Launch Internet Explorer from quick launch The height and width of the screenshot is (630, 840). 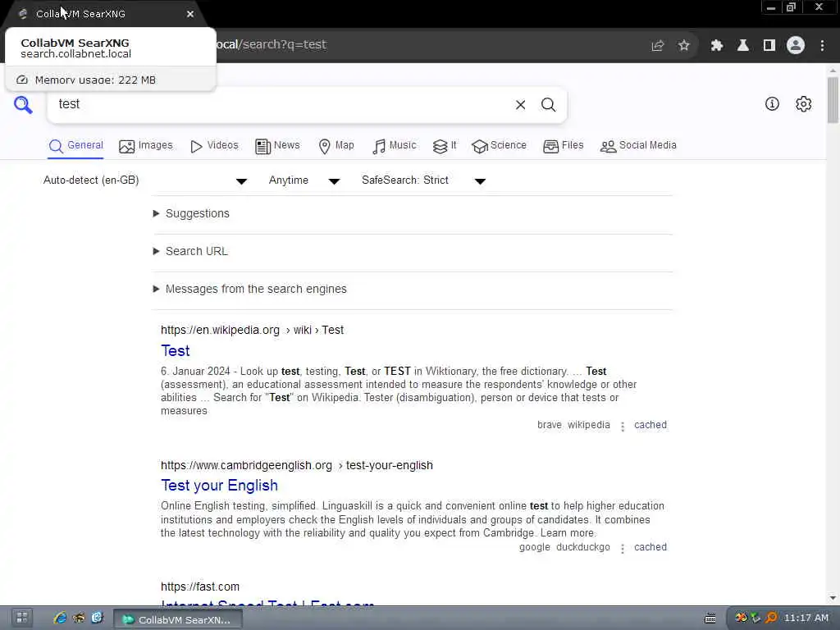(x=60, y=619)
